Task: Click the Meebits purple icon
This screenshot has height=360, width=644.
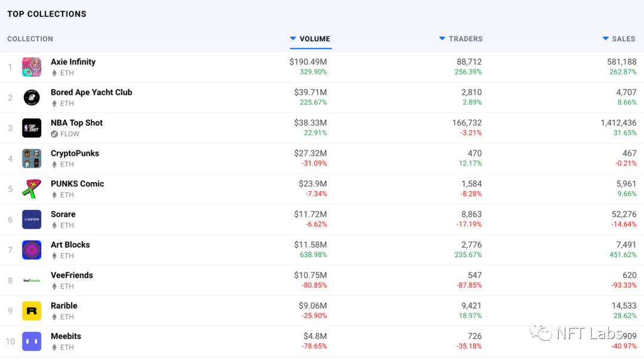Action: tap(32, 341)
